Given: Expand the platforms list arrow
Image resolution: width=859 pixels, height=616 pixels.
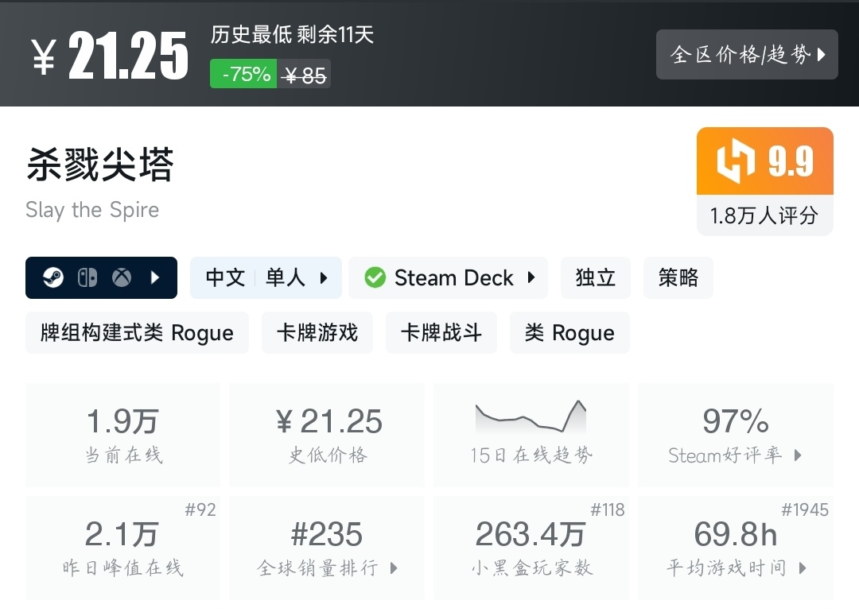Looking at the screenshot, I should 156,278.
